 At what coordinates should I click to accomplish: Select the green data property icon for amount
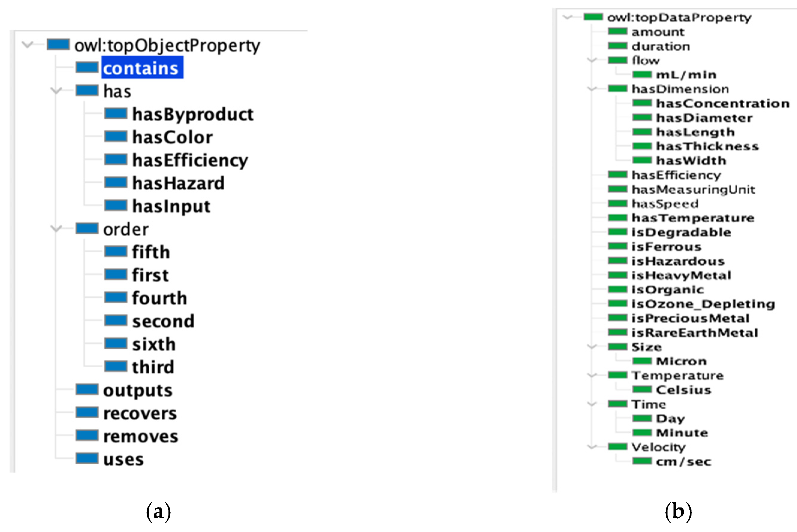click(618, 31)
